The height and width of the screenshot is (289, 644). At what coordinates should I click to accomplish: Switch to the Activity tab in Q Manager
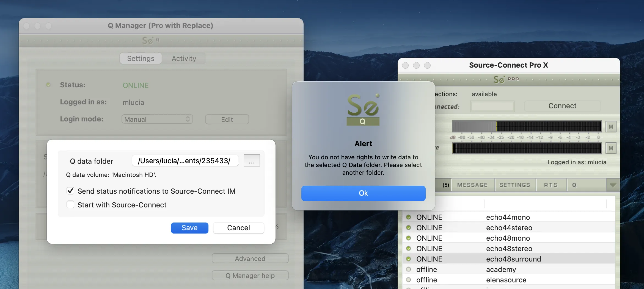tap(184, 59)
